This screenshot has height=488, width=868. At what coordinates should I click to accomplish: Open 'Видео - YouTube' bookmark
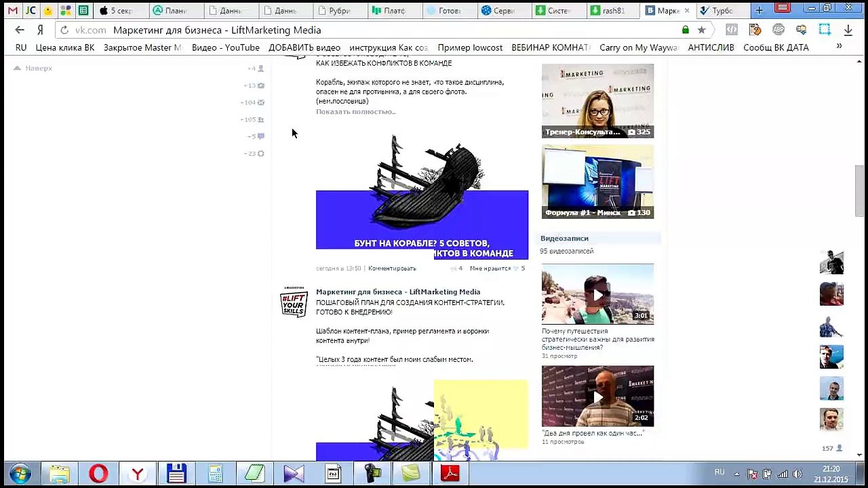(226, 47)
